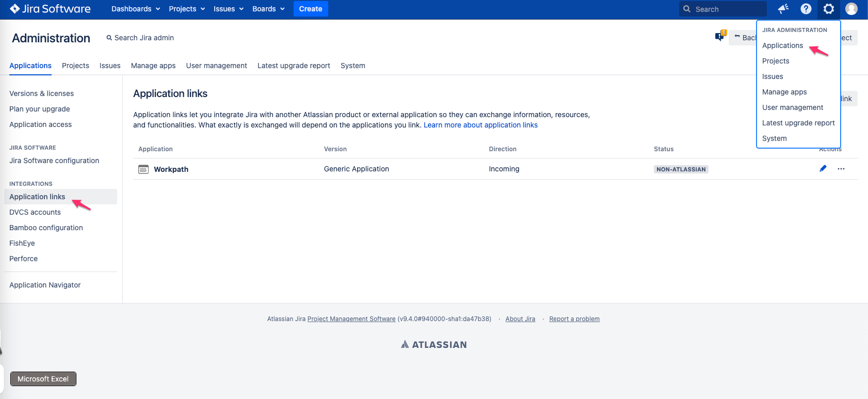The width and height of the screenshot is (868, 399).
Task: Open the Project Management Software footer link
Action: point(351,319)
